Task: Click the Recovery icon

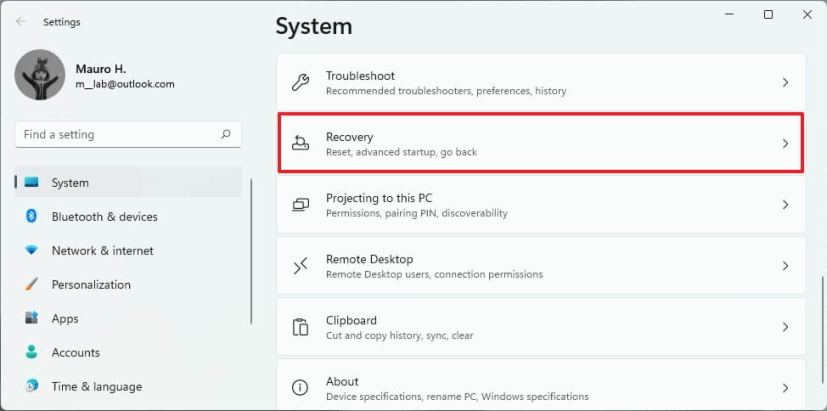Action: (x=301, y=144)
